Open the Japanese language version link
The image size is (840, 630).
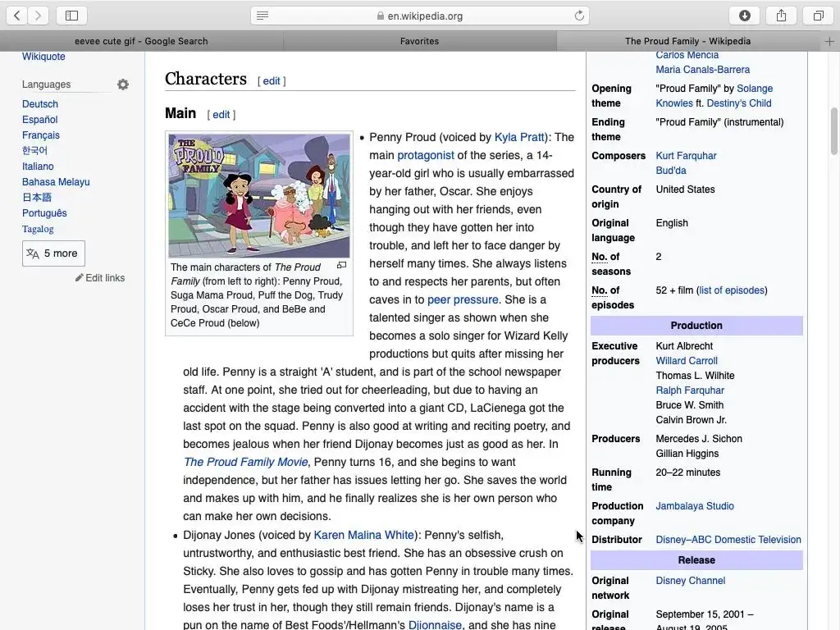[37, 197]
